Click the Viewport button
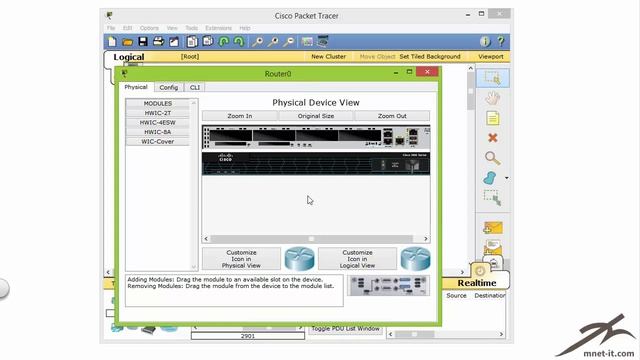 (x=491, y=57)
